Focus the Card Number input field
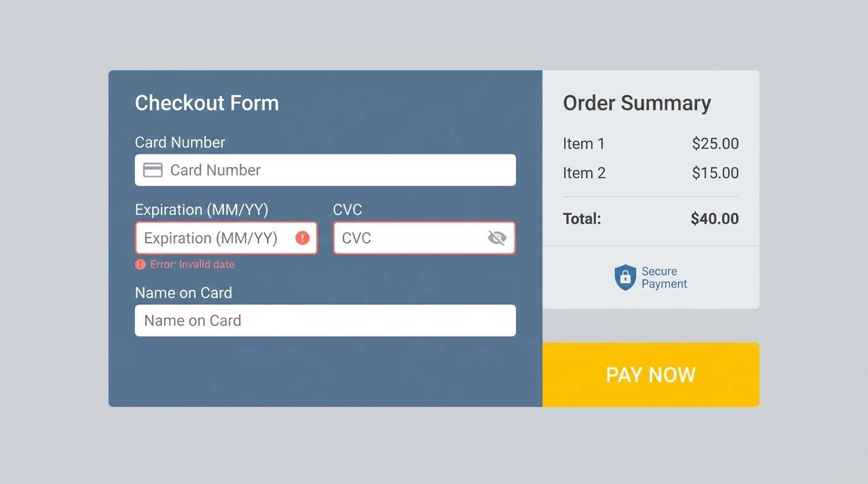The image size is (868, 484). (x=325, y=170)
